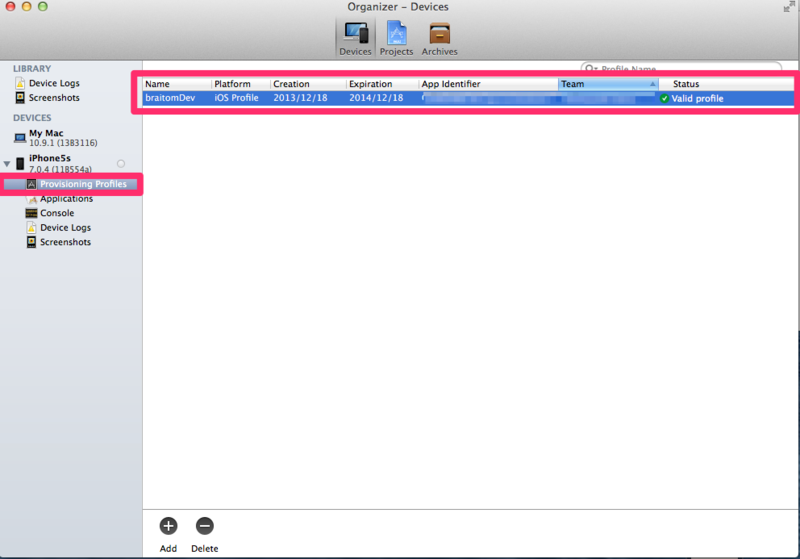Click the iPhone5s status indicator circle
The image size is (800, 559).
121,163
